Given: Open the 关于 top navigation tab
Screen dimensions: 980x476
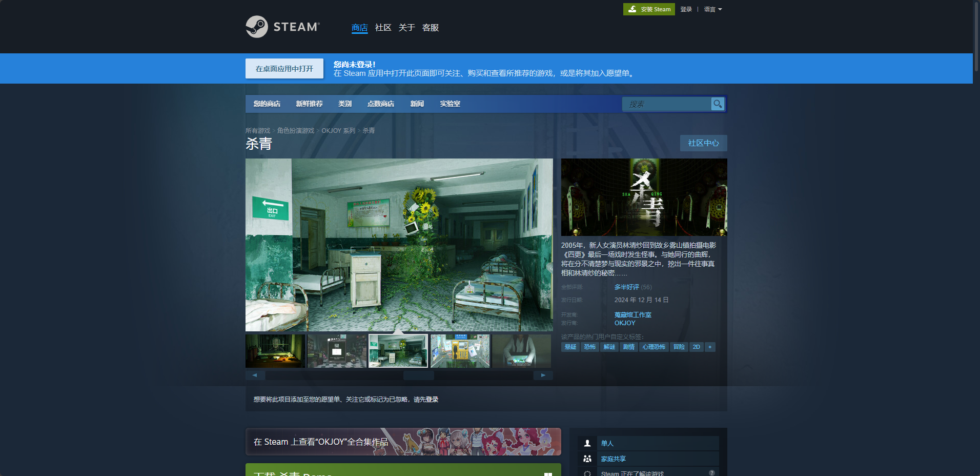Looking at the screenshot, I should [x=406, y=28].
